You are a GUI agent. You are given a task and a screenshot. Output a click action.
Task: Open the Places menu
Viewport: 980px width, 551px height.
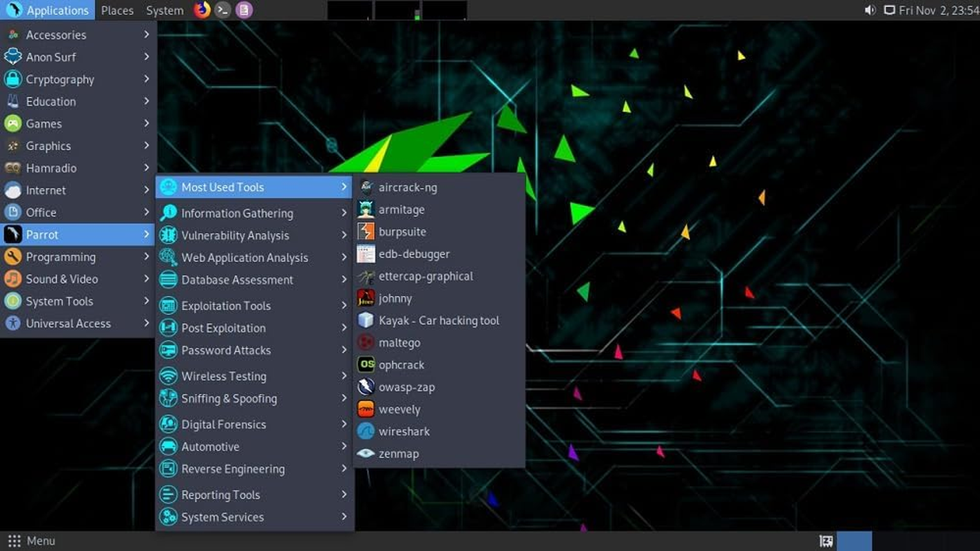click(116, 10)
